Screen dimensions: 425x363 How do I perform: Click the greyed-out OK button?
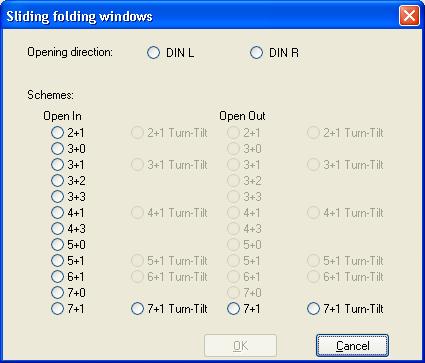click(240, 346)
